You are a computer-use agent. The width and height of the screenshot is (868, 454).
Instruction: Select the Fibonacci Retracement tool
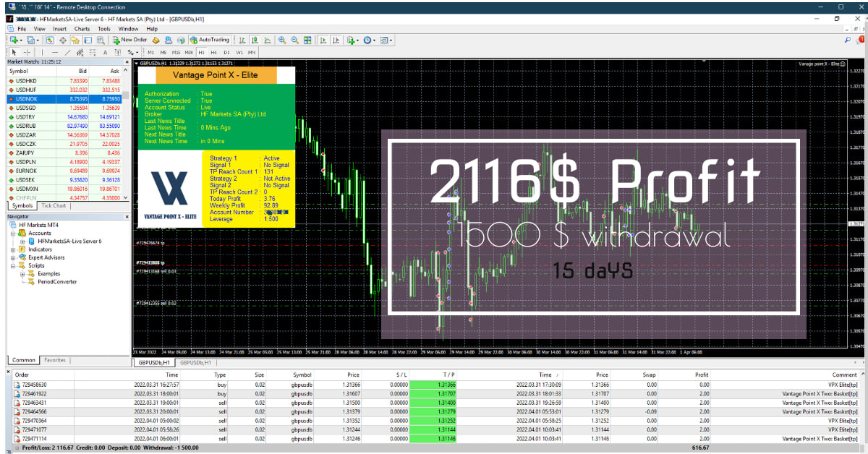pyautogui.click(x=93, y=52)
